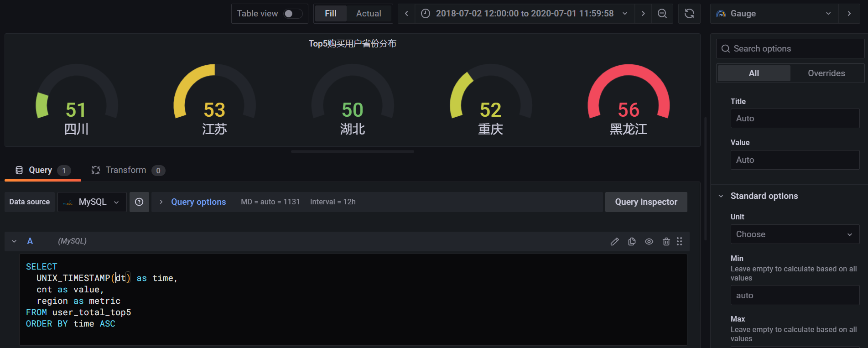
Task: Click the zoom out time range icon
Action: tap(662, 14)
